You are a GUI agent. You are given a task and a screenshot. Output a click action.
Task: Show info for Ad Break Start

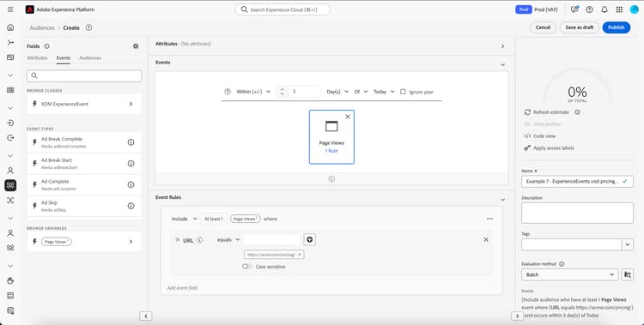131,163
